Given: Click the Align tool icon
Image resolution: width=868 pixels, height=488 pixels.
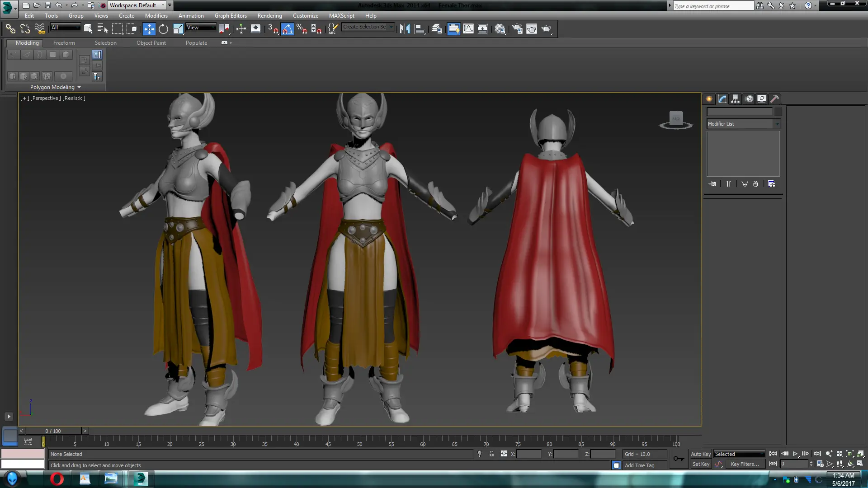Looking at the screenshot, I should pyautogui.click(x=420, y=29).
